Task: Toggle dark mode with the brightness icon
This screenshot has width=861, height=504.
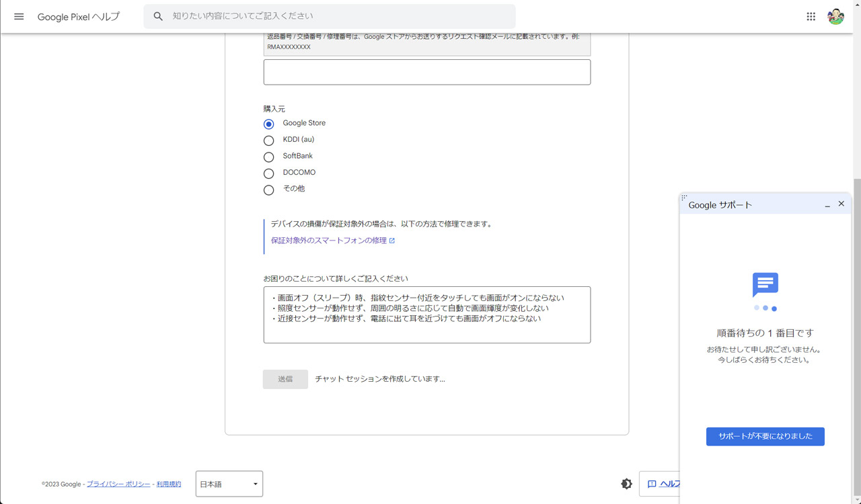Action: click(x=627, y=483)
